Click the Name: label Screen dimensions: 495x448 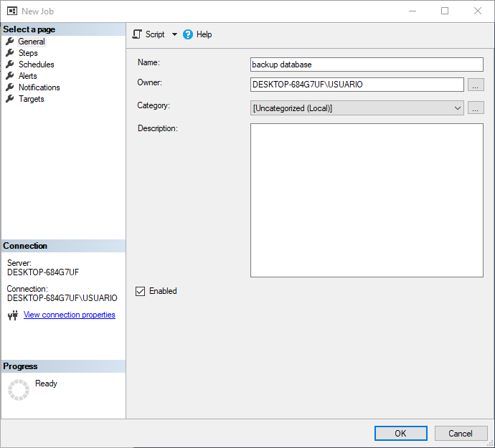pos(148,62)
